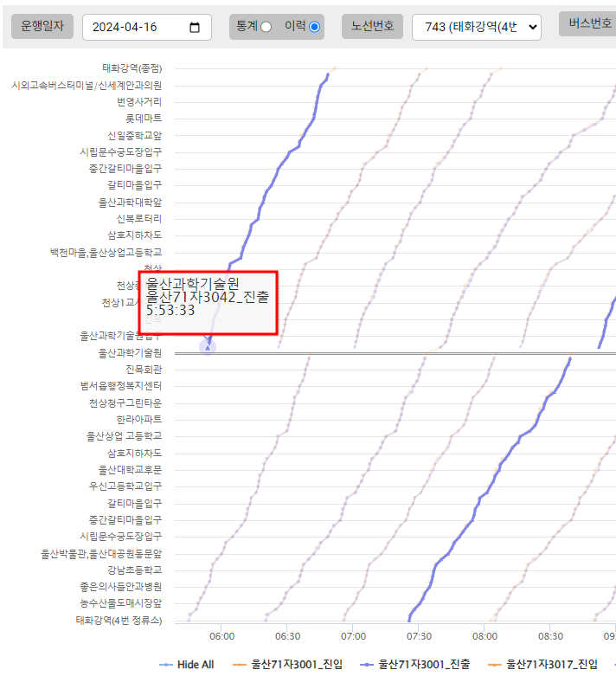Click the 태화강역(종점) station label
This screenshot has height=676, width=616.
pyautogui.click(x=132, y=68)
